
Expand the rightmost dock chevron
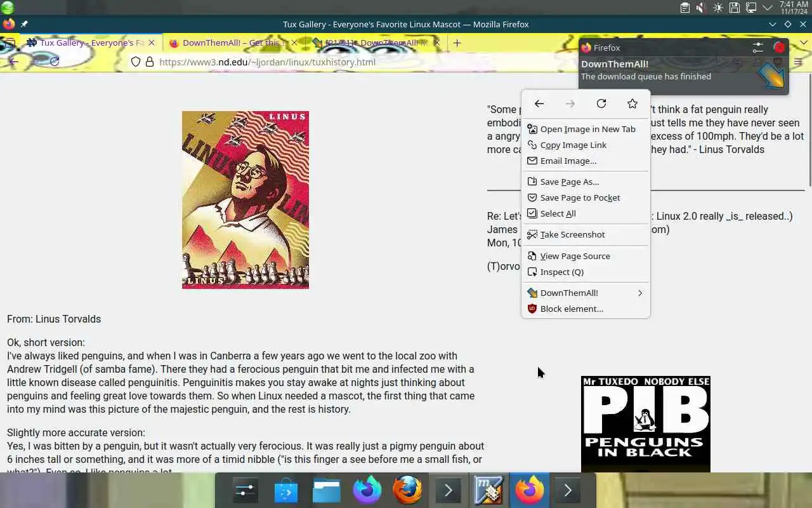pyautogui.click(x=568, y=490)
